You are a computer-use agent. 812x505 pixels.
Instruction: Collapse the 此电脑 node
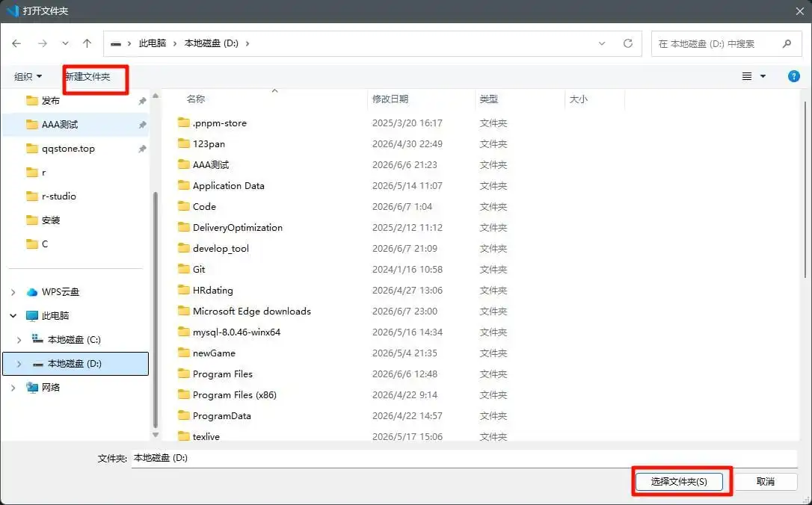click(13, 315)
